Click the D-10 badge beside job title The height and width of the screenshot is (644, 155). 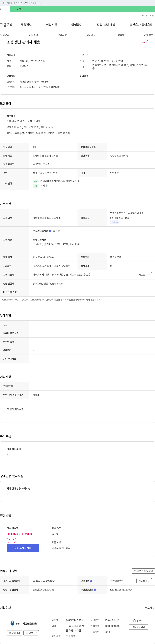(144, 43)
